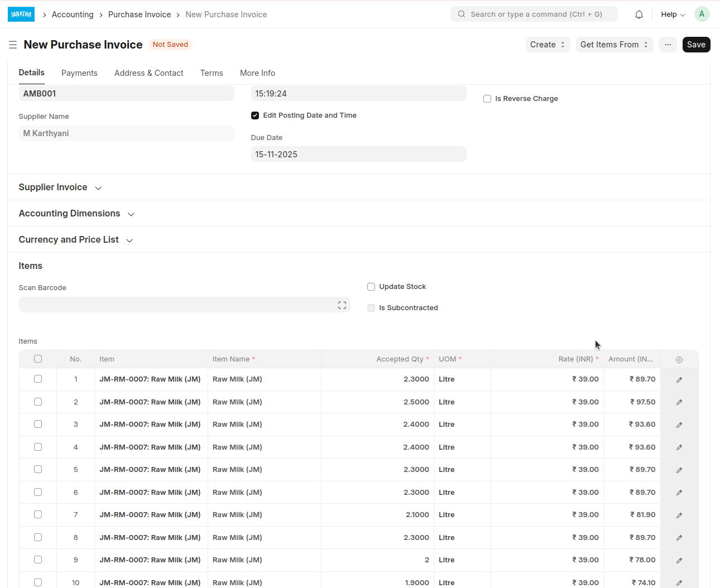Click edit pencil icon for row 1
The width and height of the screenshot is (720, 588).
[679, 380]
